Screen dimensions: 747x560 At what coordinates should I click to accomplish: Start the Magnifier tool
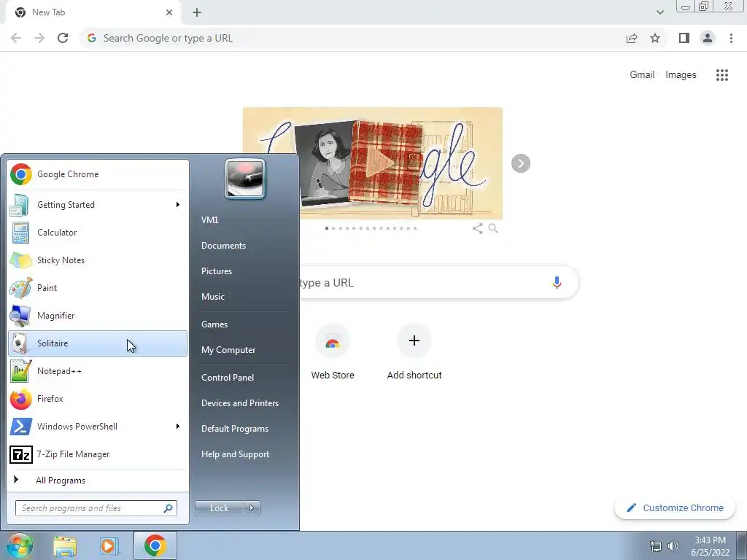coord(98,315)
